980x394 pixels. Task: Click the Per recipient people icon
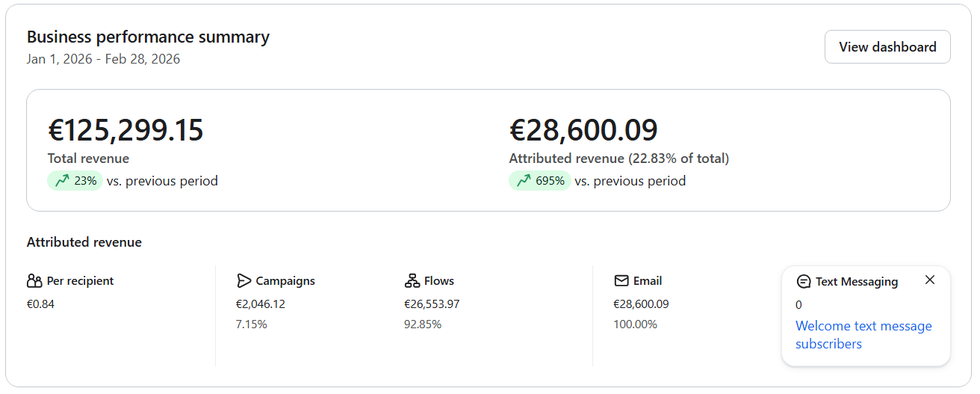(34, 281)
